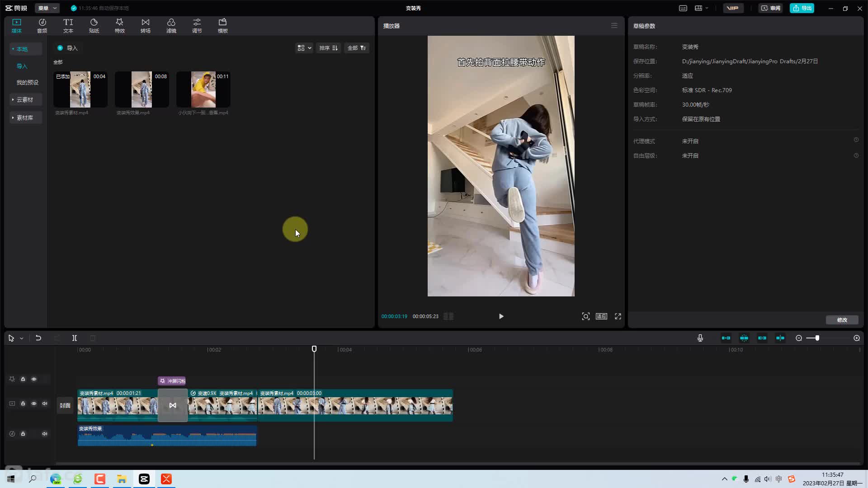Toggle preview axis
Screen dimensions: 868x488
pyautogui.click(x=780, y=338)
